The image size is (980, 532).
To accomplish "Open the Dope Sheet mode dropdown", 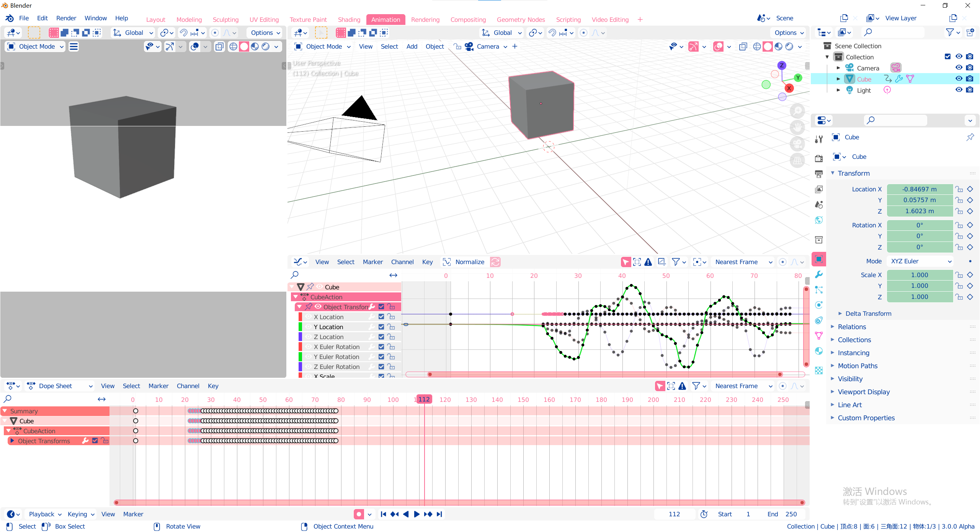I will point(59,386).
